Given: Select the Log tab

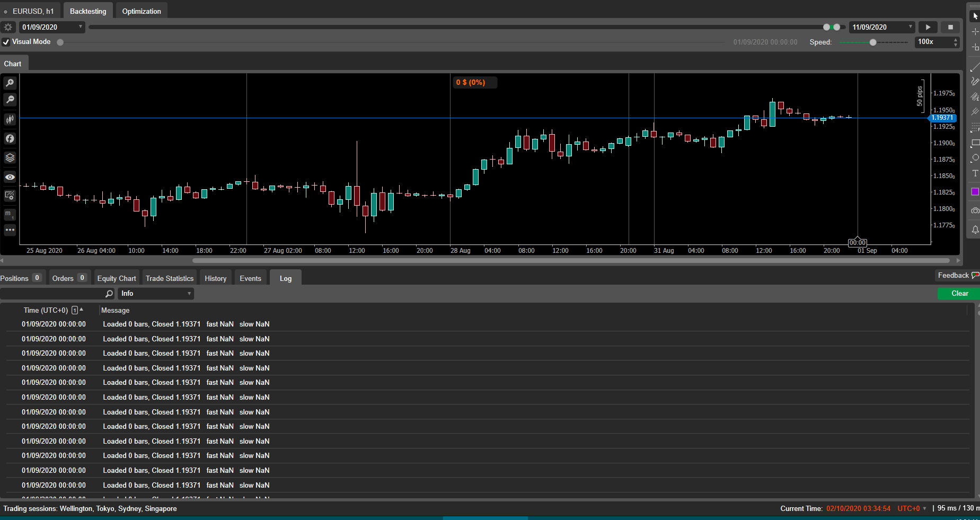Looking at the screenshot, I should 286,278.
